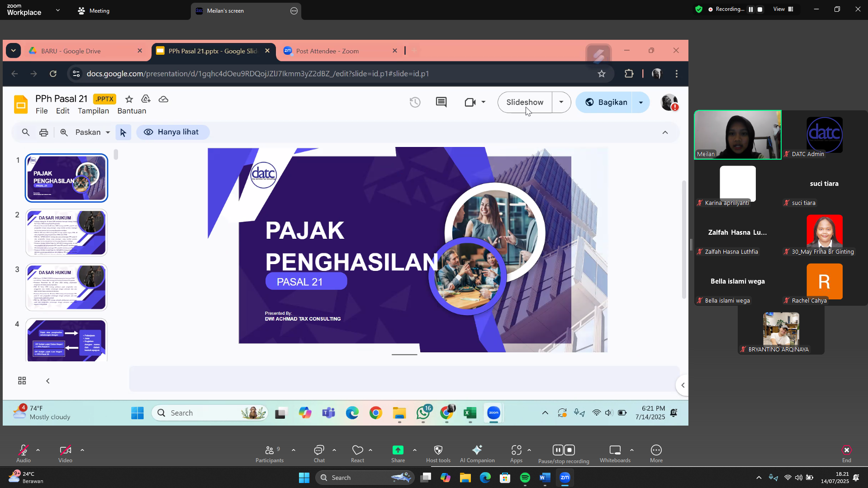Viewport: 868px width, 488px height.
Task: Pause the recording in bottom toolbar
Action: coord(558,450)
